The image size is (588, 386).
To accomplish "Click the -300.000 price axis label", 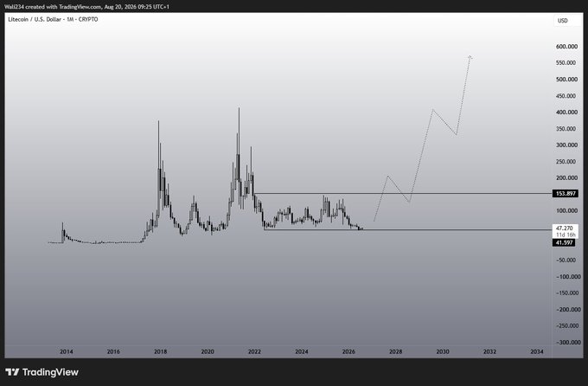I will (566, 342).
